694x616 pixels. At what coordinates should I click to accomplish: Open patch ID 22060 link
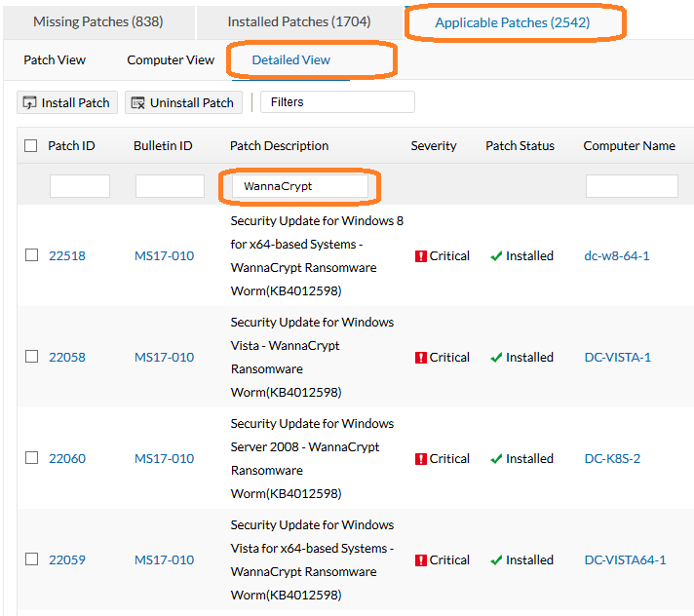(x=67, y=458)
